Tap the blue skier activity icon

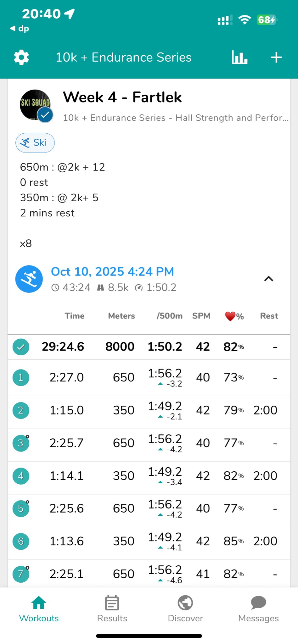coord(29,279)
